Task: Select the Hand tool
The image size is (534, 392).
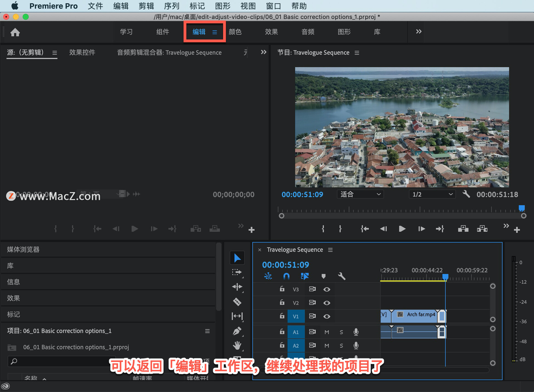Action: (x=237, y=346)
